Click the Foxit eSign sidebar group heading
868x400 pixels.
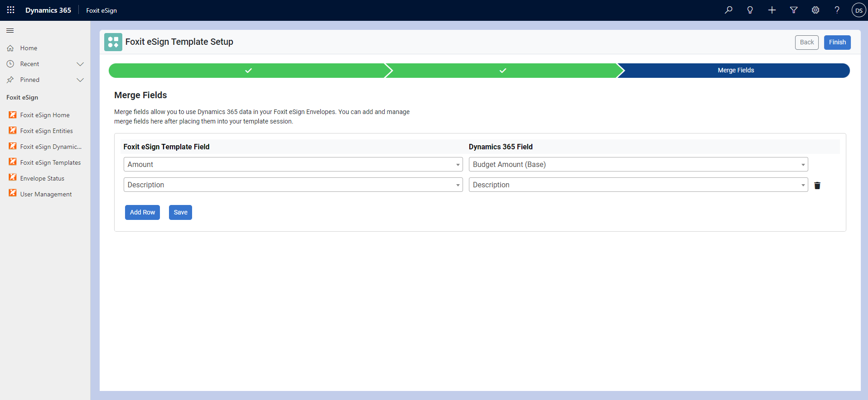click(22, 97)
